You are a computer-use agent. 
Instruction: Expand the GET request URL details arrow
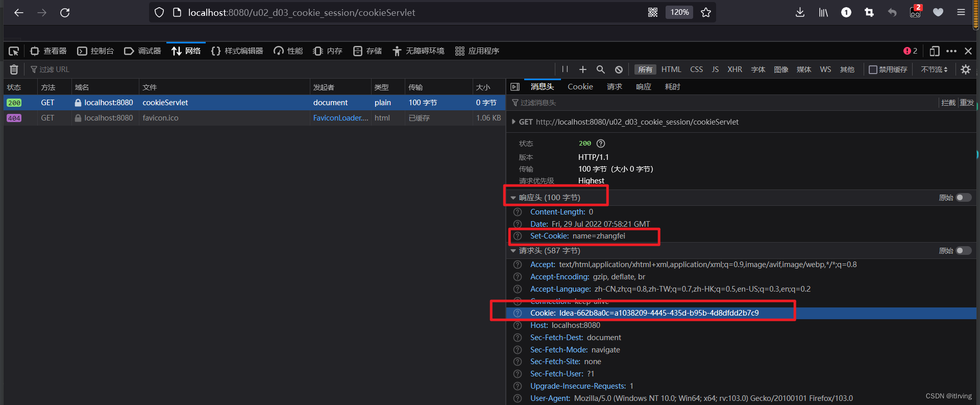pyautogui.click(x=513, y=122)
